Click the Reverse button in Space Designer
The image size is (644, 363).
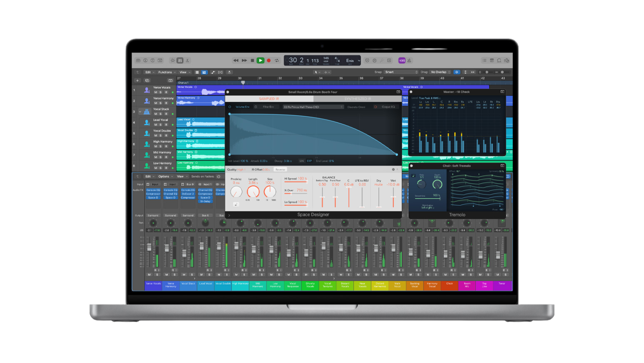pos(280,170)
